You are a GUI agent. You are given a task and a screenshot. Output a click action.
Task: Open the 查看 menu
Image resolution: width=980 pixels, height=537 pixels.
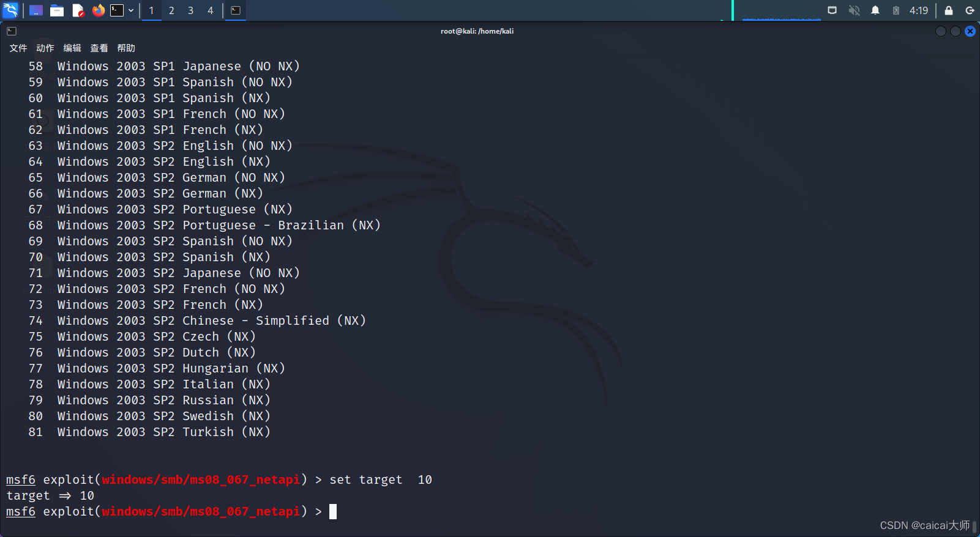99,48
